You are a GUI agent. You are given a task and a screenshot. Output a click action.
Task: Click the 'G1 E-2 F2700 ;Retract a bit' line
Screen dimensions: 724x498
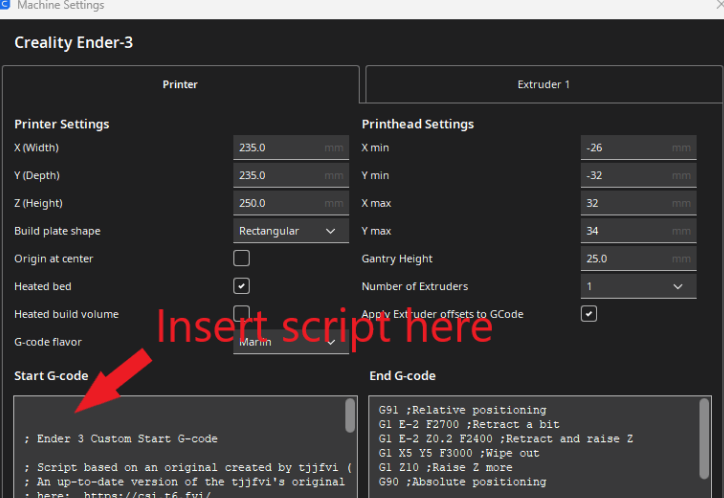coord(469,424)
